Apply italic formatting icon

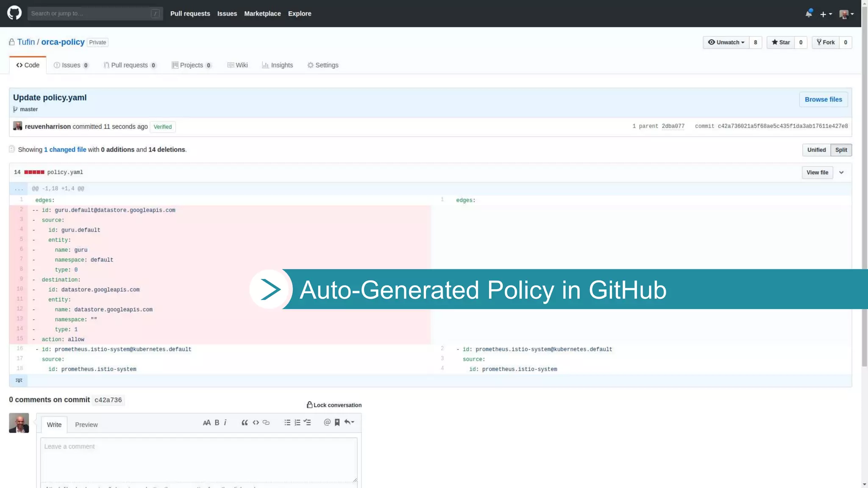tap(225, 423)
